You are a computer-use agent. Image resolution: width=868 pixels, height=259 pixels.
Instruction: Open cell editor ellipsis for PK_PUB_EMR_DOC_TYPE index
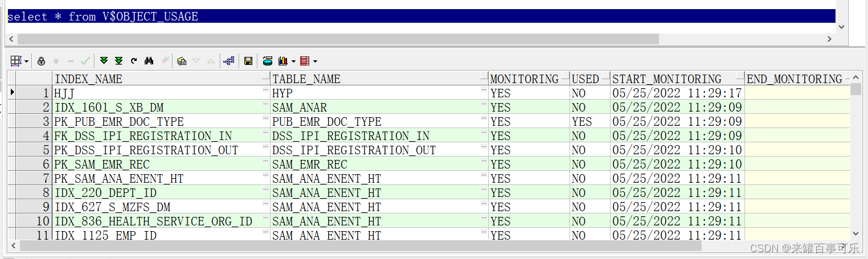pyautogui.click(x=266, y=119)
